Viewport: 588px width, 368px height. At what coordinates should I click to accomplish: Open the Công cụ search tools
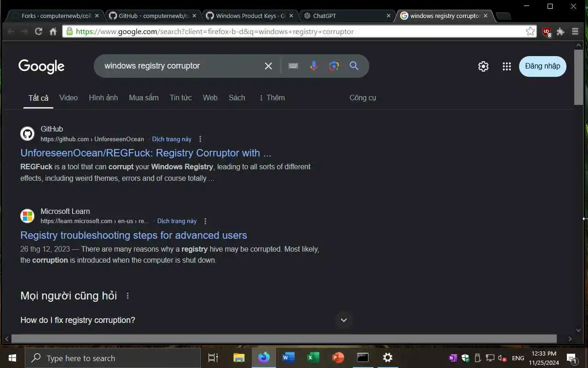coord(363,98)
